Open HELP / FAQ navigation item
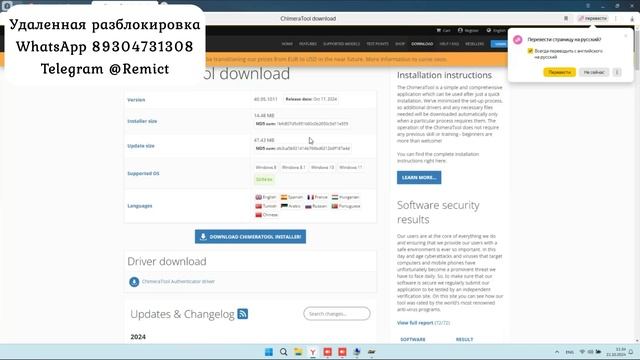 coord(449,44)
